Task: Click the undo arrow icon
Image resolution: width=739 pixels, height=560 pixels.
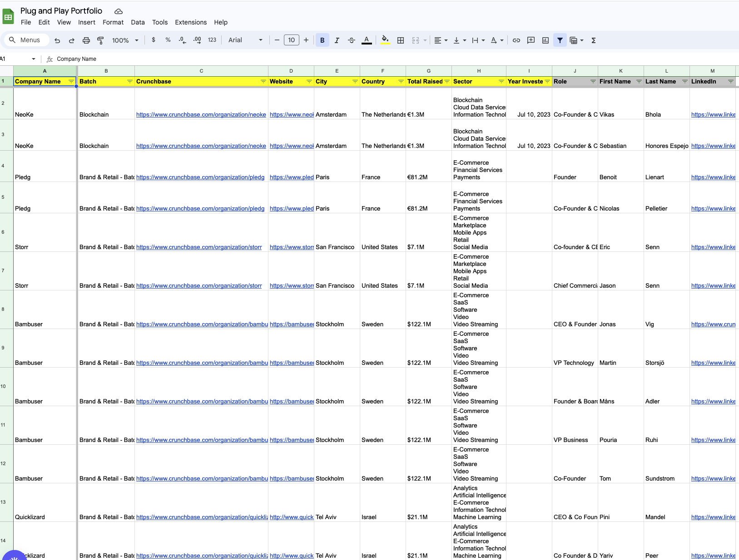Action: coord(57,40)
